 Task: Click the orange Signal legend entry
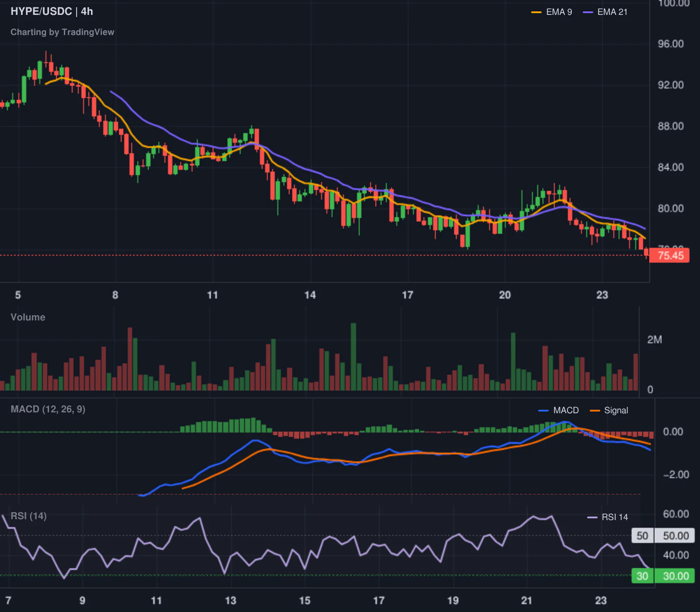click(x=609, y=410)
